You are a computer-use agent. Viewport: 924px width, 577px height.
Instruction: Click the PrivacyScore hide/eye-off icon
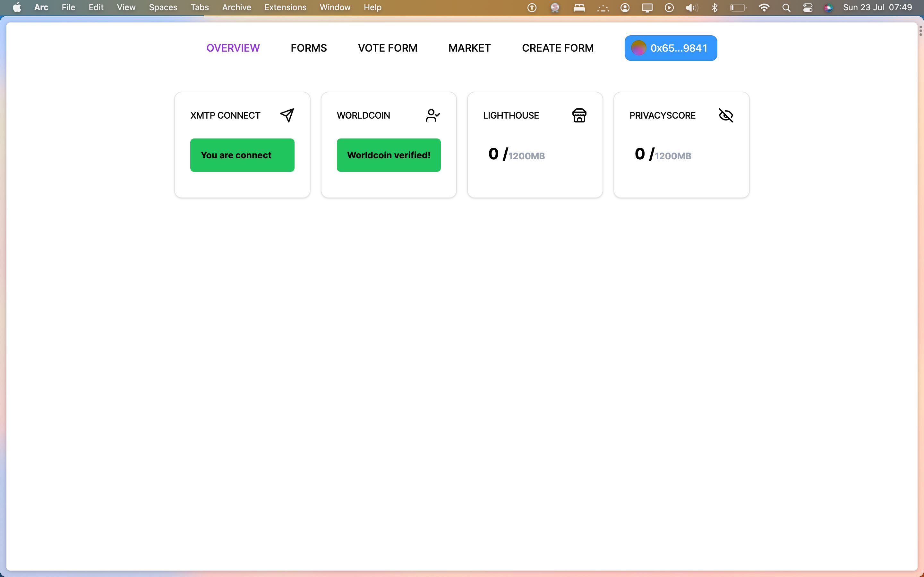click(725, 115)
